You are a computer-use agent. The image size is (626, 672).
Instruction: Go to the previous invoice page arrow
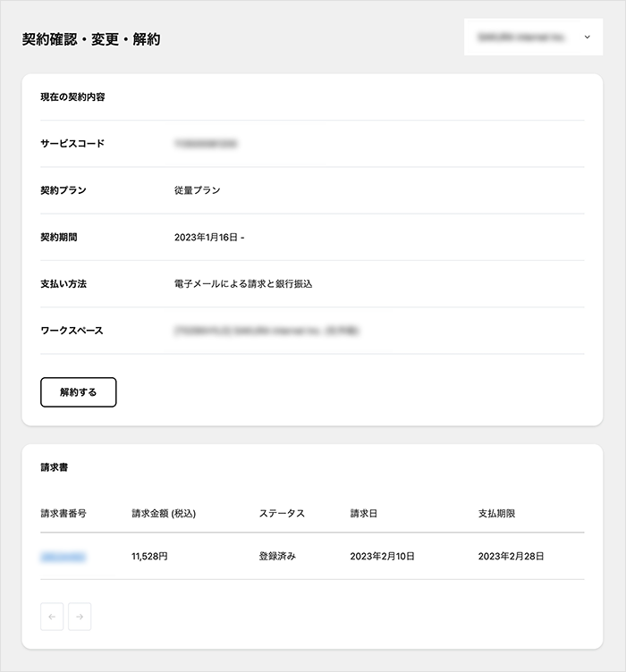pyautogui.click(x=52, y=617)
